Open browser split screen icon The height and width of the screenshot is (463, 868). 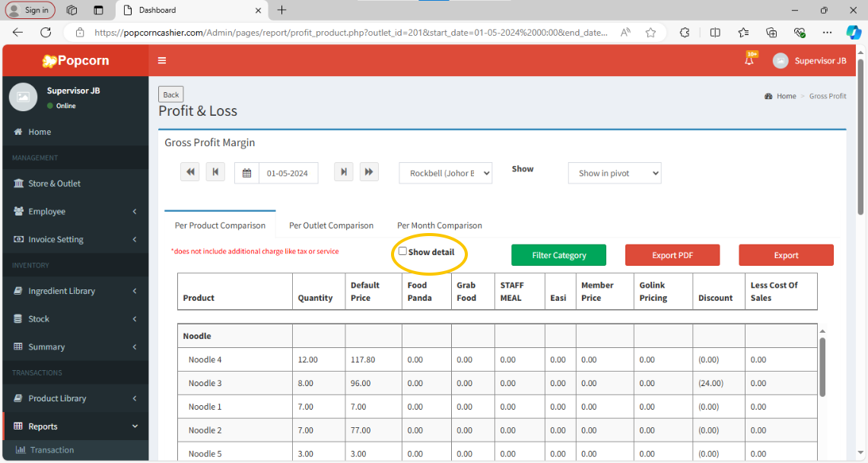pyautogui.click(x=715, y=33)
